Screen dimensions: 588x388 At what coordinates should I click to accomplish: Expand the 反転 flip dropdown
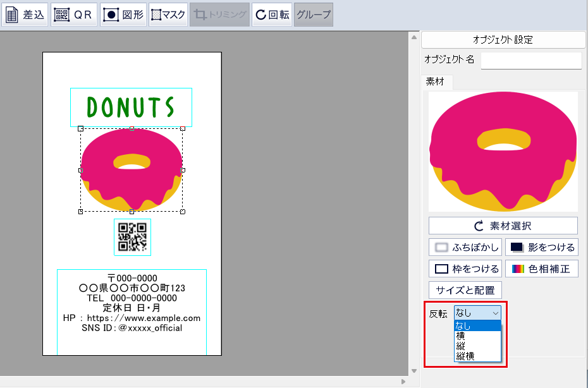477,313
